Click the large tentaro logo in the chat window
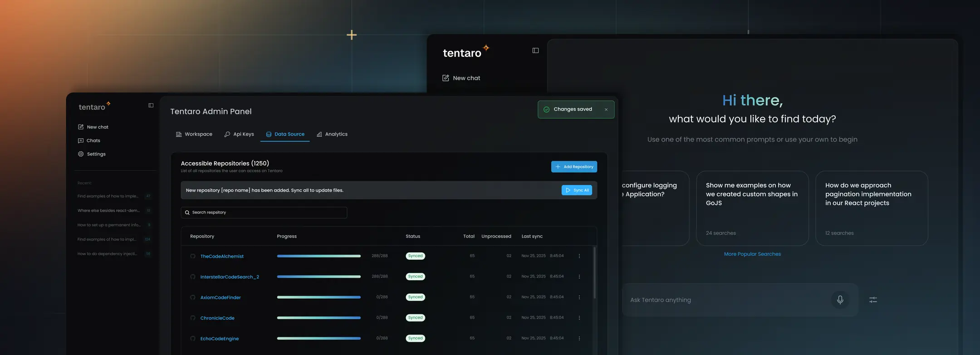 click(466, 52)
